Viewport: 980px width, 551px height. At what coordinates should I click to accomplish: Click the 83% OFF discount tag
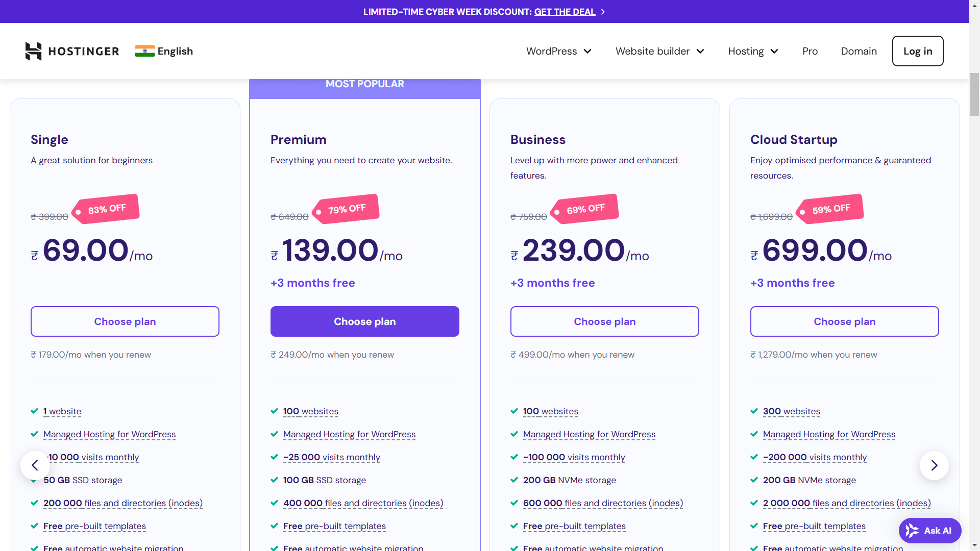click(x=106, y=209)
